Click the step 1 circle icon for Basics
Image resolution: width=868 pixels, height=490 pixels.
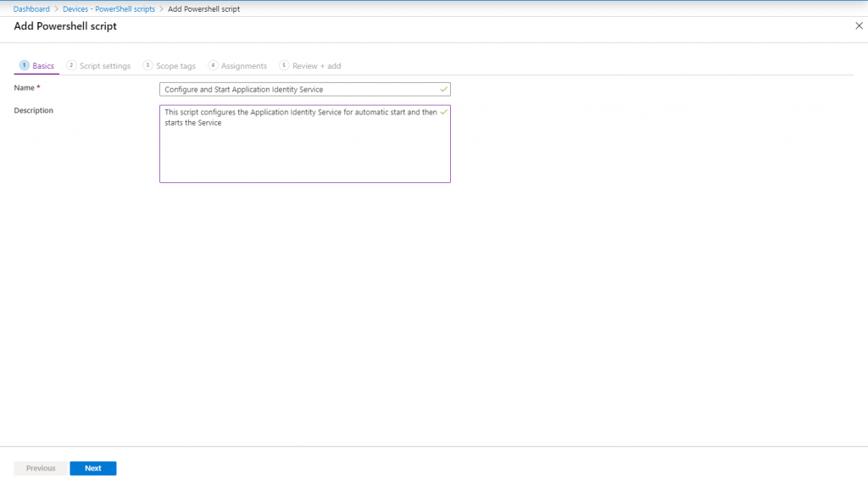[x=24, y=65]
